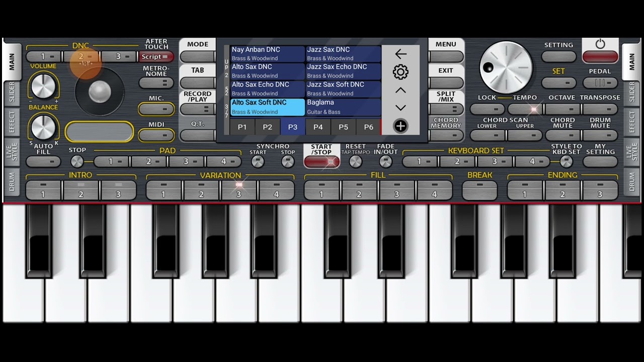Screen dimensions: 644x362
Task: Toggle the MIDI button
Action: click(x=156, y=135)
